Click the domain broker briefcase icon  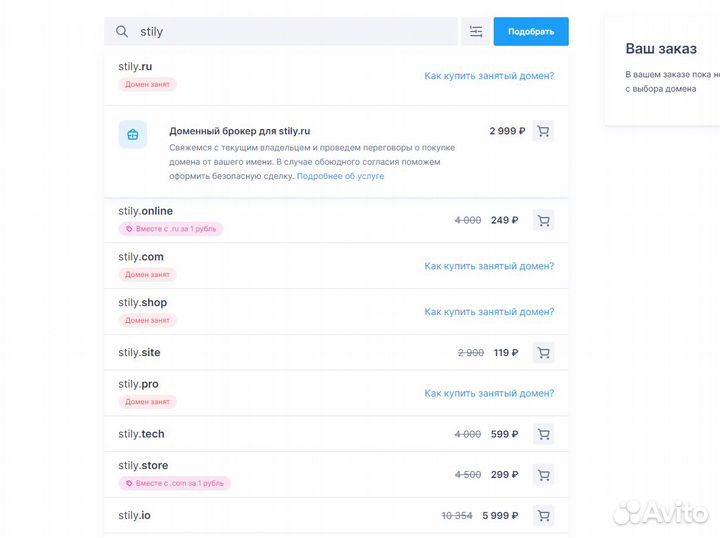[133, 134]
